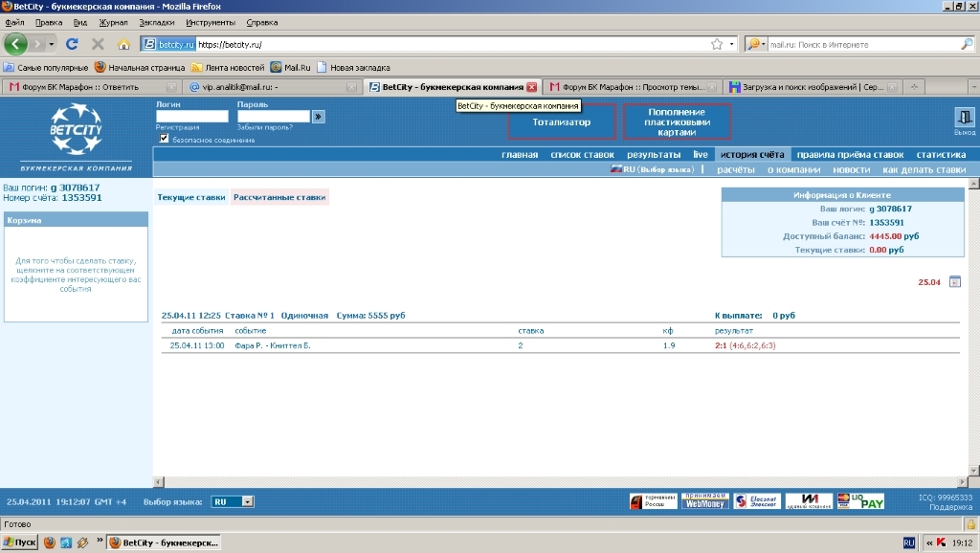This screenshot has width=980, height=553.
Task: Click the Выход exit door icon
Action: [964, 119]
